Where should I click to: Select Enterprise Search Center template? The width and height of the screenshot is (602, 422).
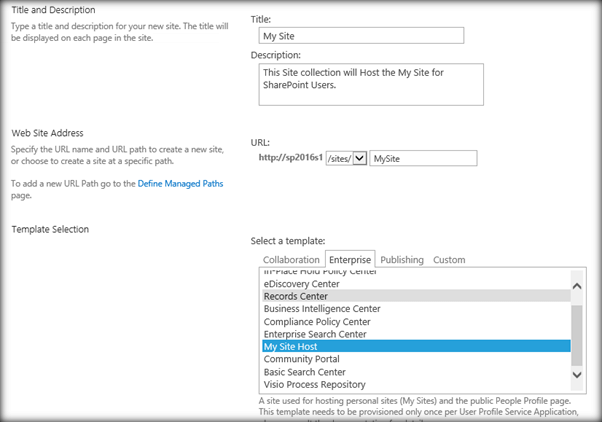314,334
